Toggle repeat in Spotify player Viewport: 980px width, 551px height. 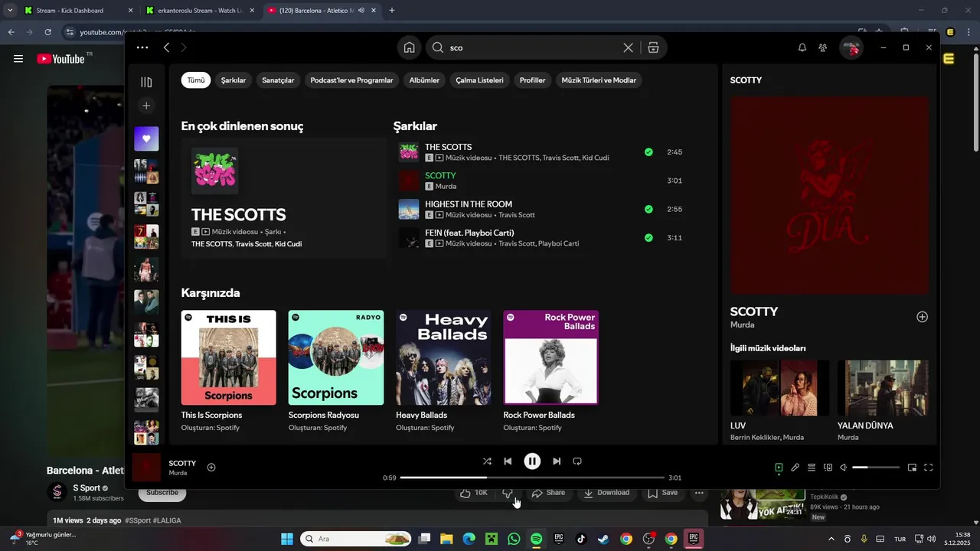(x=577, y=461)
